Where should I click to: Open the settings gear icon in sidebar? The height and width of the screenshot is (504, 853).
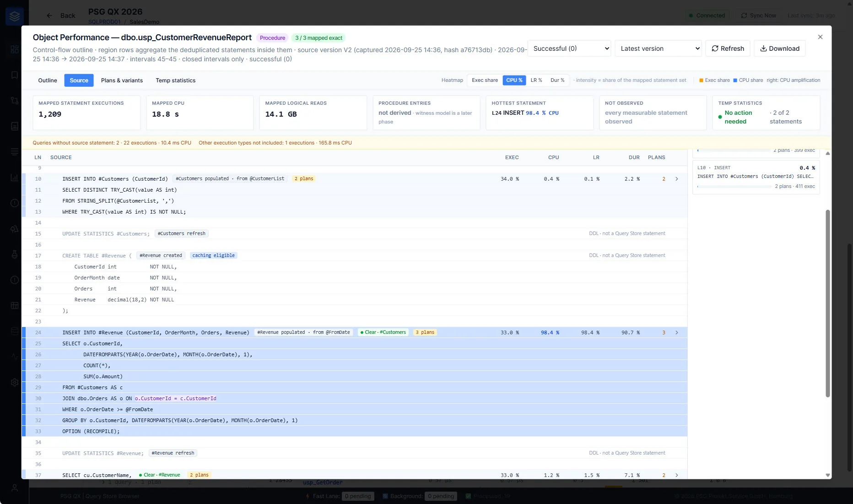point(15,382)
